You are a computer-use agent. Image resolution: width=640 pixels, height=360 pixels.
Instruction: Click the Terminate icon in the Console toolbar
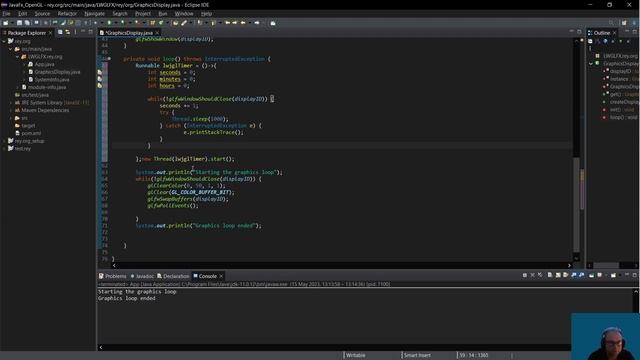525,276
